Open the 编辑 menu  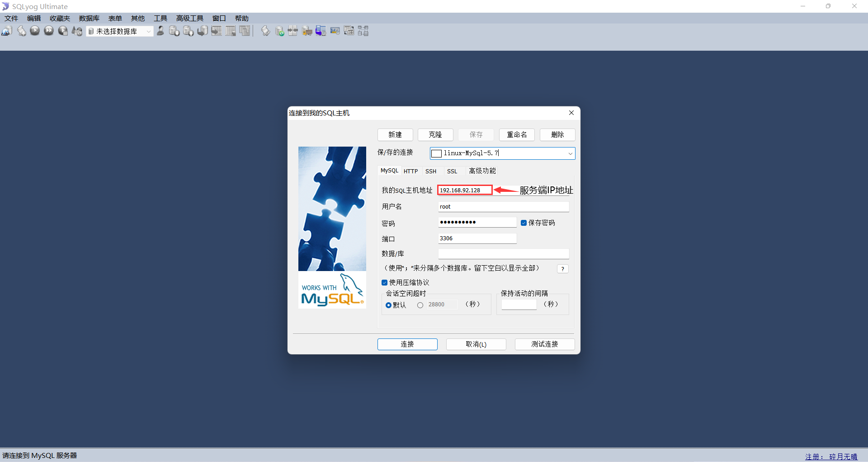point(34,18)
